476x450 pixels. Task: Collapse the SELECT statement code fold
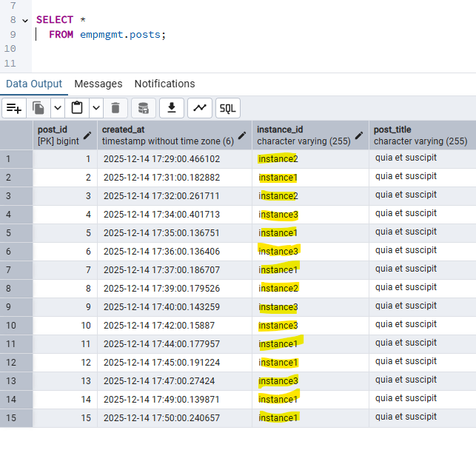point(26,20)
